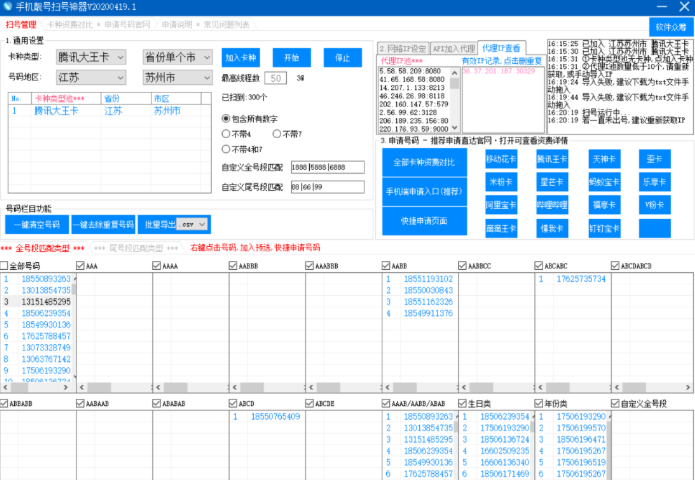Select the 代理IP查看 tab
This screenshot has width=695, height=480.
click(x=501, y=48)
